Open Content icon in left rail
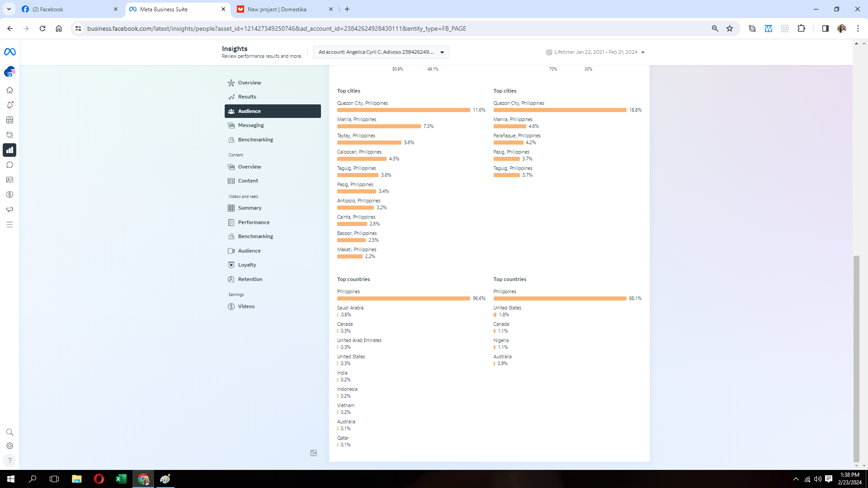Image resolution: width=868 pixels, height=488 pixels. [x=9, y=135]
